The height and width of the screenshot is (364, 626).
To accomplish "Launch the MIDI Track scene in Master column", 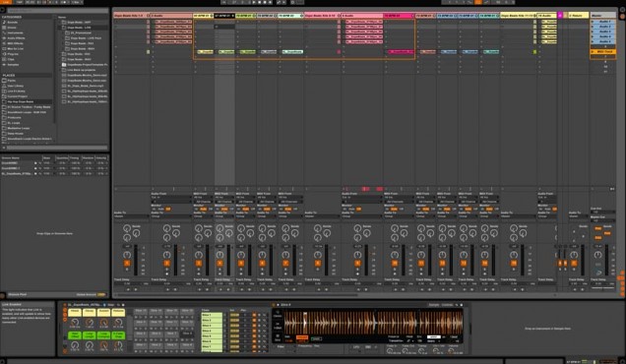I will (593, 51).
